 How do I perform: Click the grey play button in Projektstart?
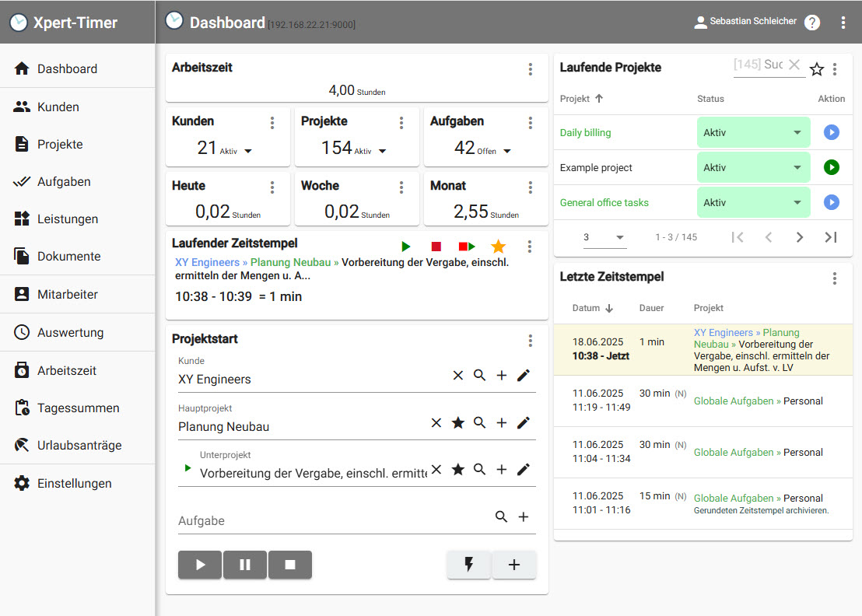click(200, 565)
